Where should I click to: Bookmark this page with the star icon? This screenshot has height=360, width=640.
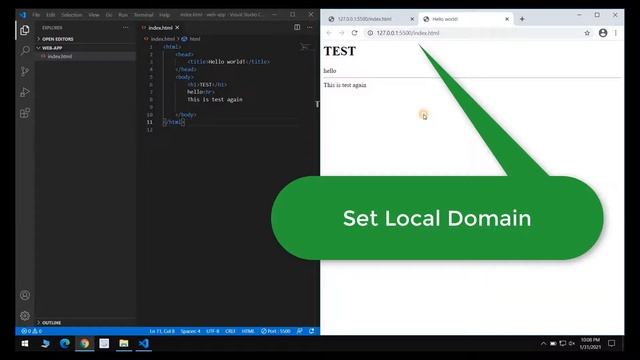click(x=587, y=33)
